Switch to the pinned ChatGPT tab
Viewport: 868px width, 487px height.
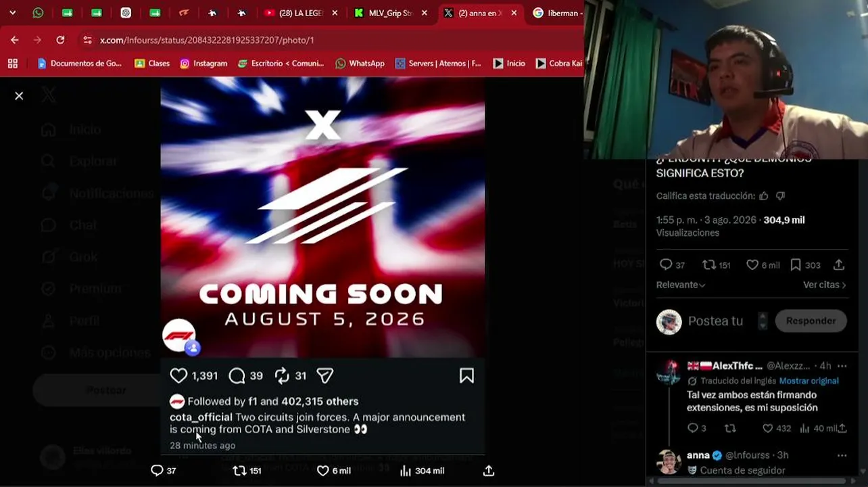126,13
